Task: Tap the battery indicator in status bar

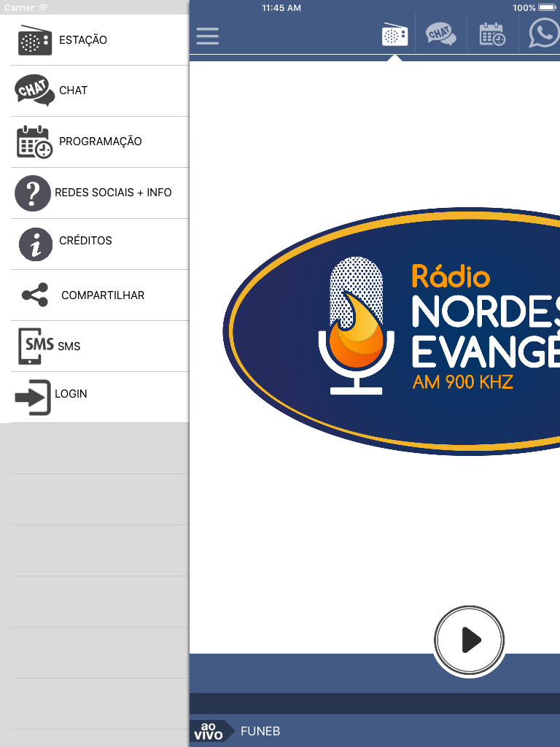Action: pyautogui.click(x=547, y=7)
